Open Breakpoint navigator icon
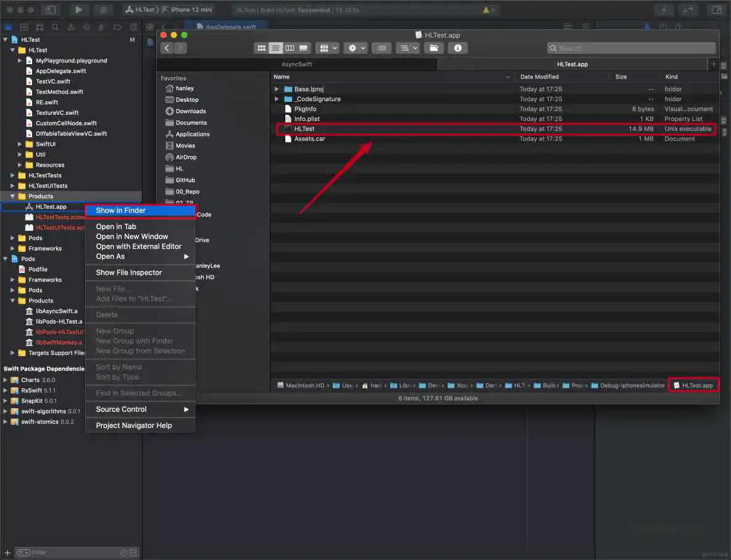The width and height of the screenshot is (731, 560). point(117,27)
